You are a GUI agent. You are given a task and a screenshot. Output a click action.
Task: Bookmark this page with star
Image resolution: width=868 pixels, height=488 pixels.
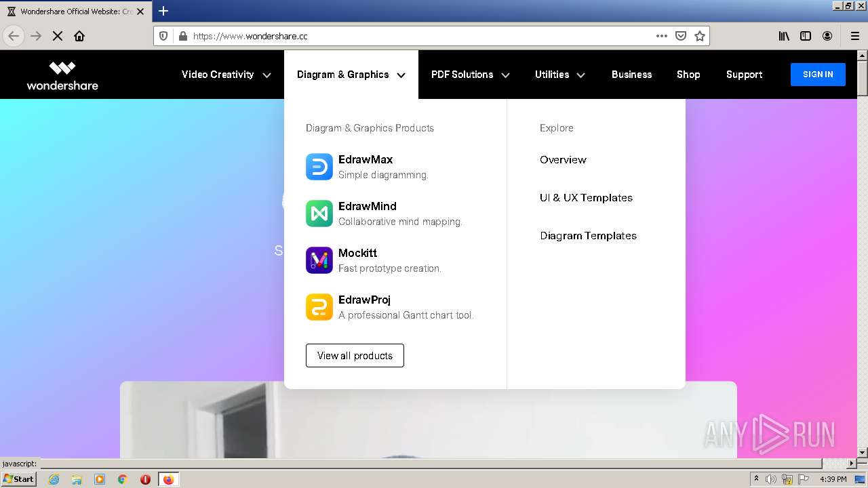coord(700,36)
